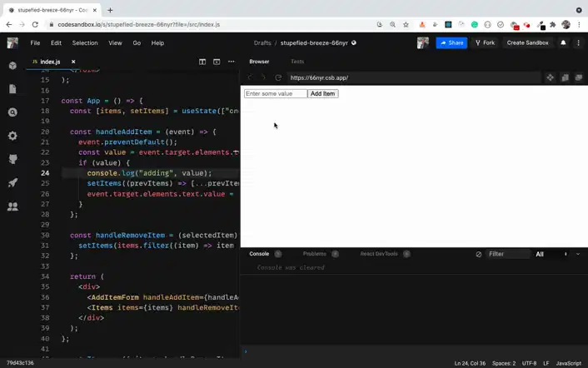Open the Search sidebar icon
This screenshot has width=588, height=368.
(x=12, y=112)
